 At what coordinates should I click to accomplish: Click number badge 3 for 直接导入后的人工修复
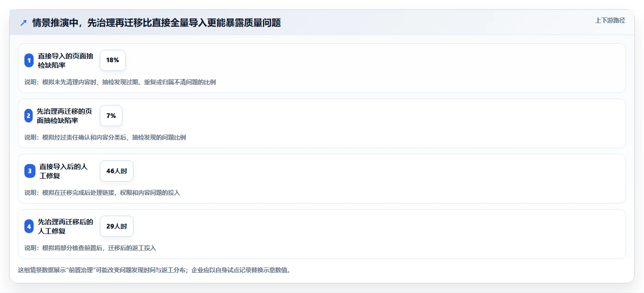click(x=29, y=171)
